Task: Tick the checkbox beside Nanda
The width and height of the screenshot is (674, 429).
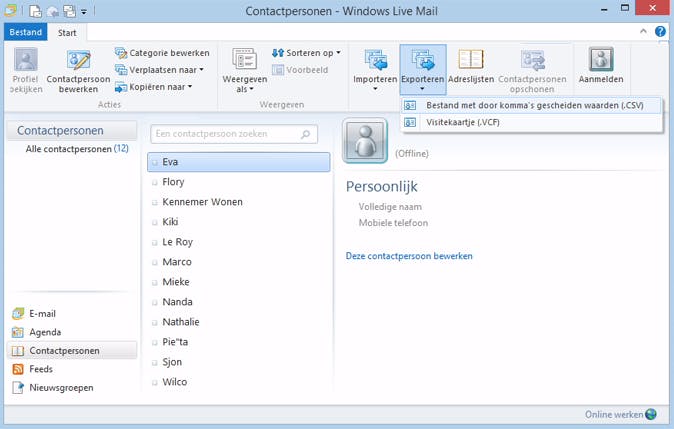Action: click(155, 303)
